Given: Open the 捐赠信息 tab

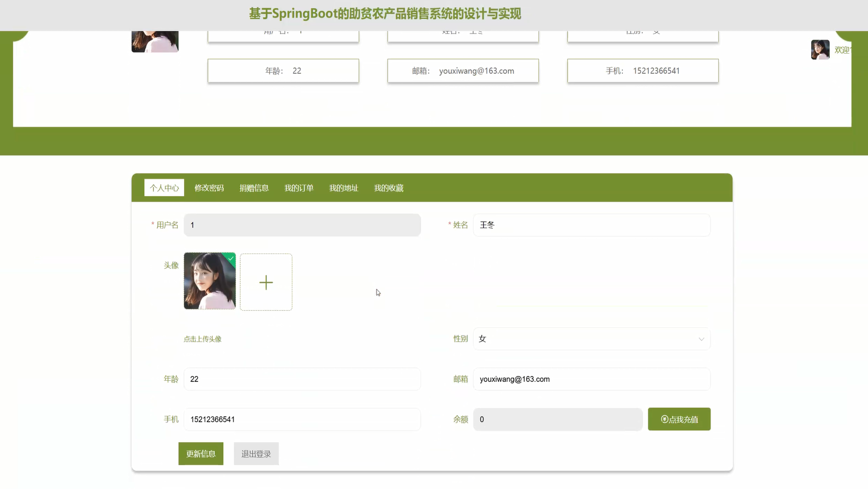Looking at the screenshot, I should (254, 187).
